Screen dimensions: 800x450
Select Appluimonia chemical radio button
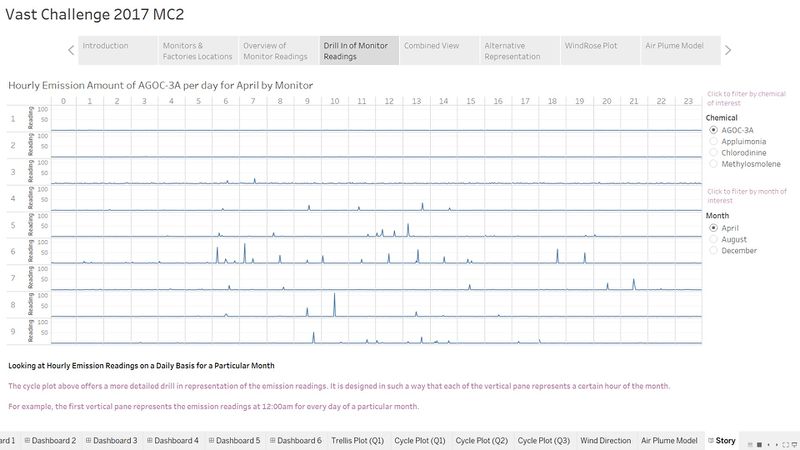[714, 141]
